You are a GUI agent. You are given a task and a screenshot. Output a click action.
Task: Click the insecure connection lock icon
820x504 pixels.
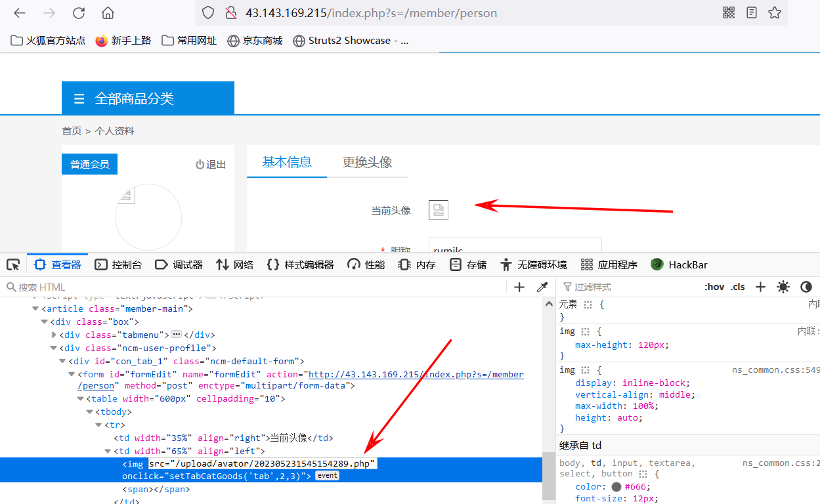point(230,12)
